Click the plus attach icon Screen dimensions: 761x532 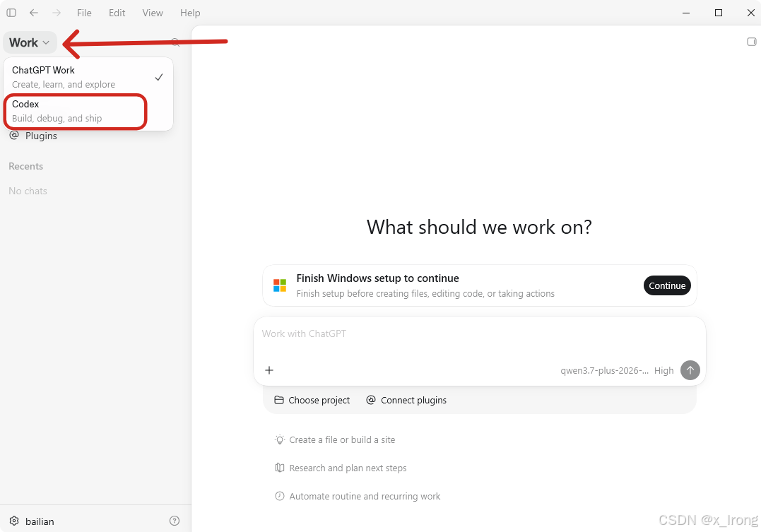pos(269,370)
